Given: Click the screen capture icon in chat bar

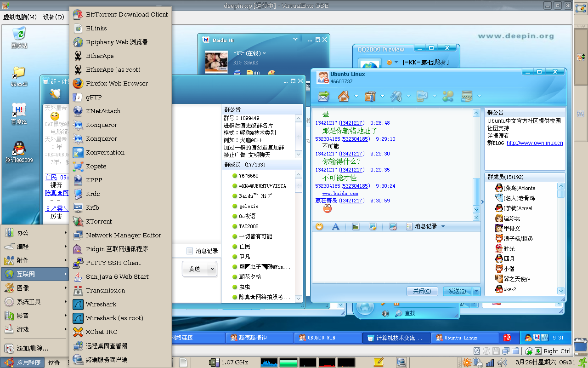Looking at the screenshot, I should pyautogui.click(x=373, y=226).
